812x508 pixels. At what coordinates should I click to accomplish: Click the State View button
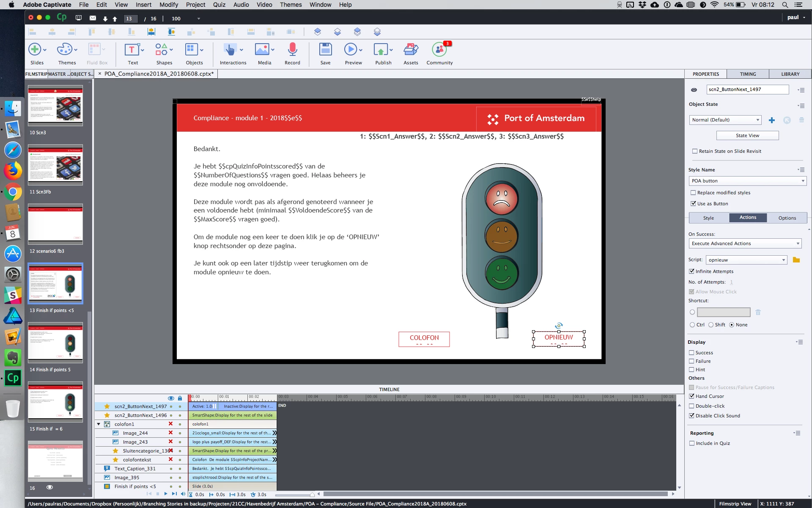(747, 135)
